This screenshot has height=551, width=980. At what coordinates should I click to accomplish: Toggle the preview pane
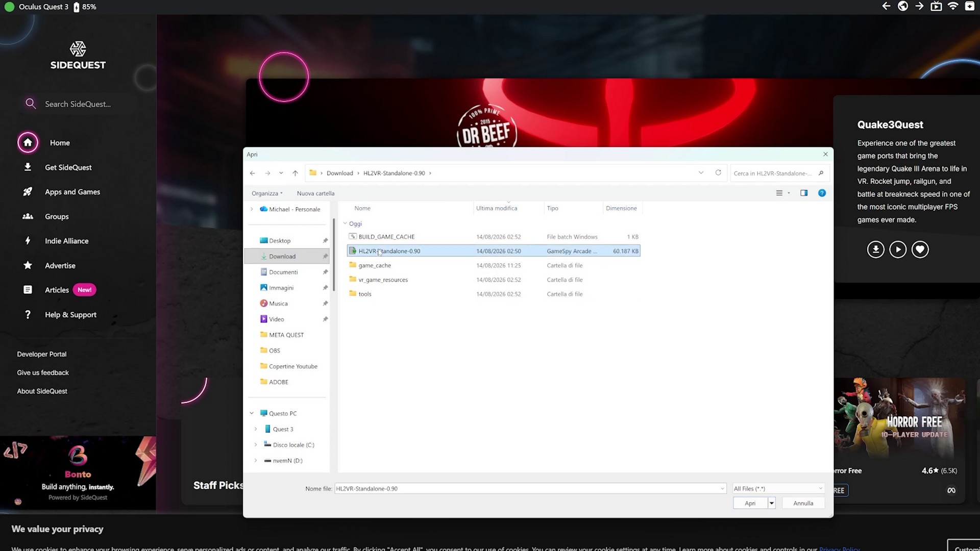(x=804, y=193)
